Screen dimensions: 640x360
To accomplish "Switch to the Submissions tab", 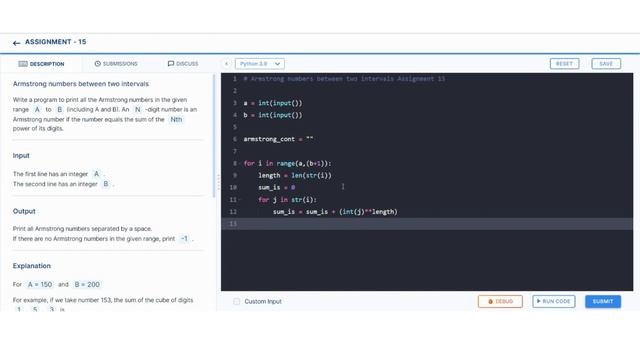I will 116,64.
